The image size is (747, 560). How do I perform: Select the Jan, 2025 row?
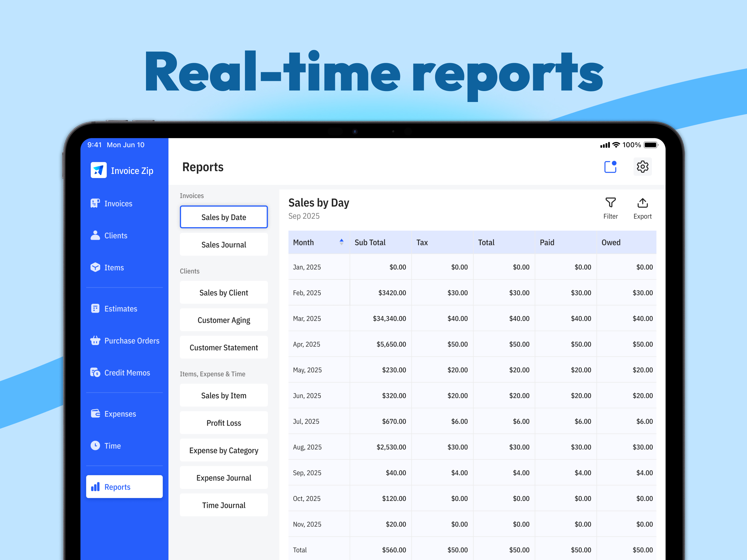[472, 267]
